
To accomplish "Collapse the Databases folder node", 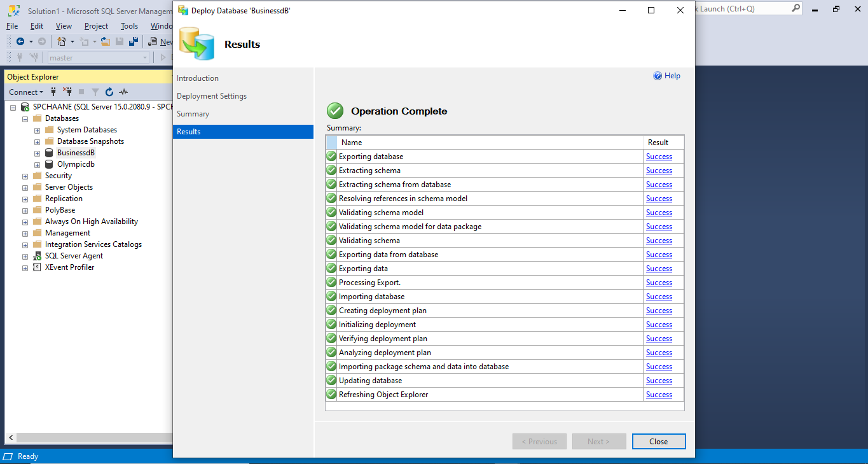I will (x=25, y=118).
